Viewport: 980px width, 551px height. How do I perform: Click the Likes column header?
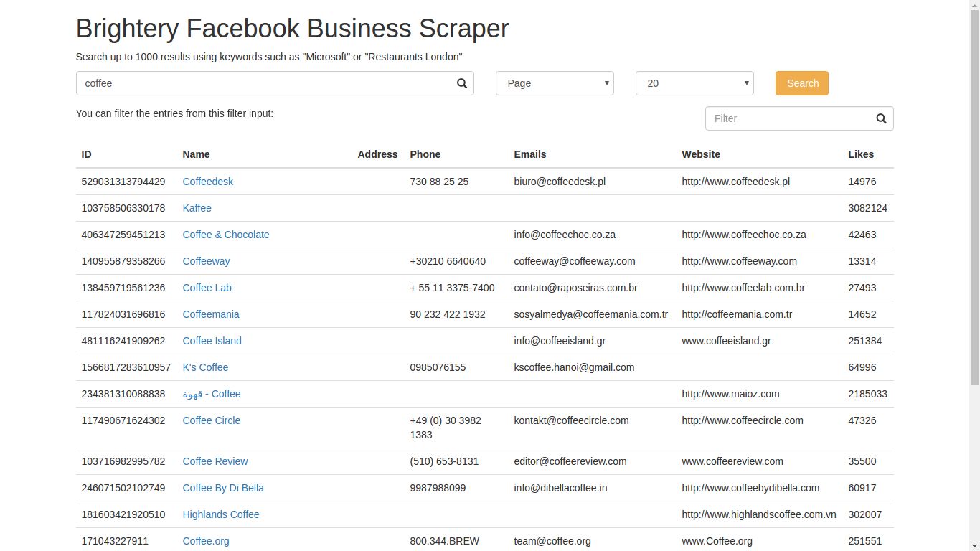[861, 154]
